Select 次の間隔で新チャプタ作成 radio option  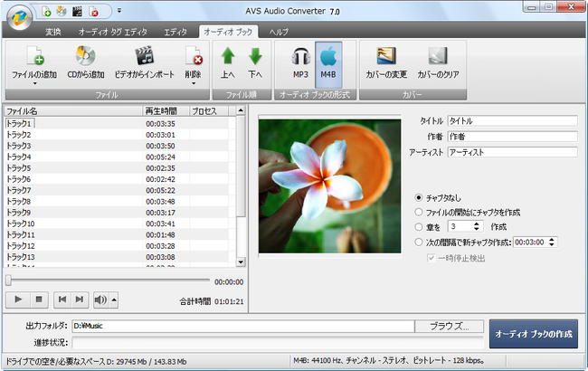pyautogui.click(x=419, y=242)
